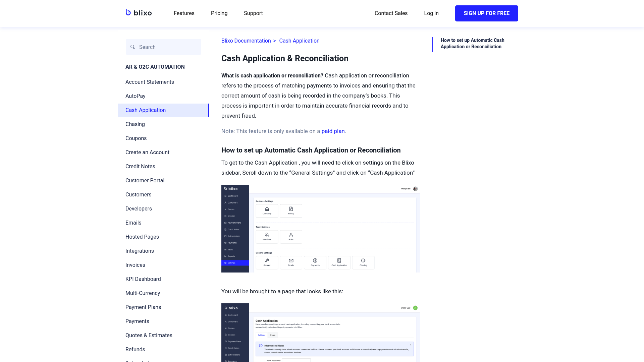Open the Cash Application settings tile
The height and width of the screenshot is (362, 644).
point(339,262)
